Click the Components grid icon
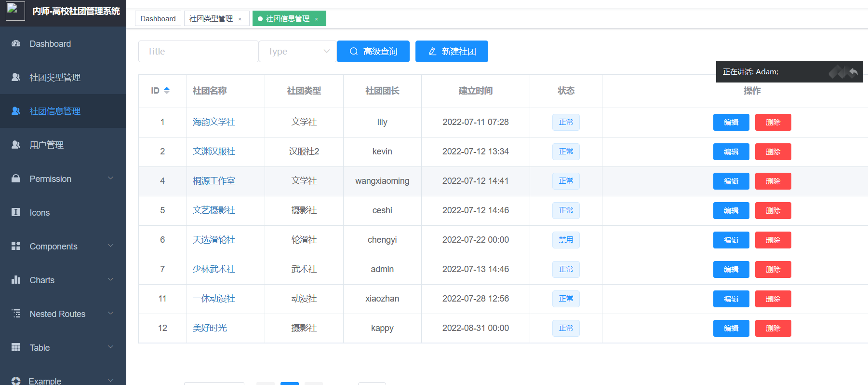The width and height of the screenshot is (868, 385). coord(16,246)
